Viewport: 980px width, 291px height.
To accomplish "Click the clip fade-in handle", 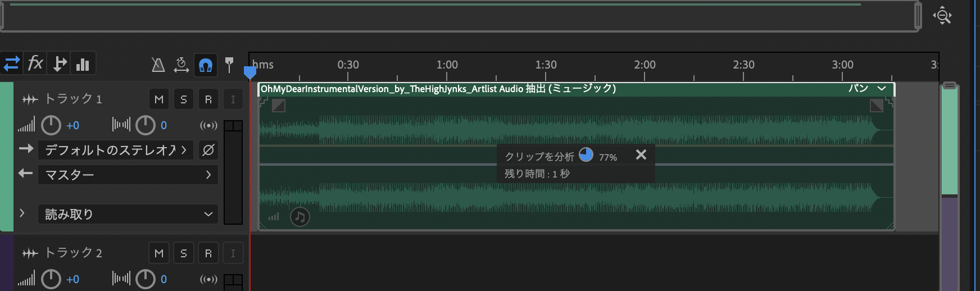I will coord(279,105).
